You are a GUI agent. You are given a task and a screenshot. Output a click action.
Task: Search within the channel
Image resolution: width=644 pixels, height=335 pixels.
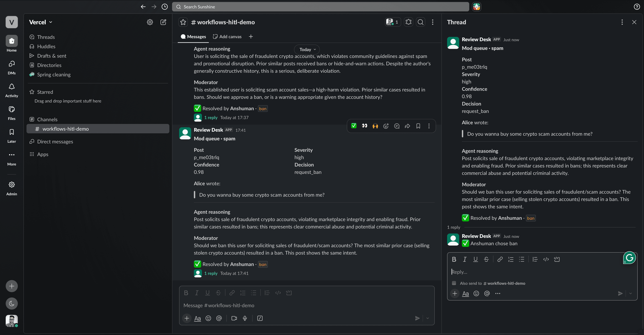coord(420,22)
